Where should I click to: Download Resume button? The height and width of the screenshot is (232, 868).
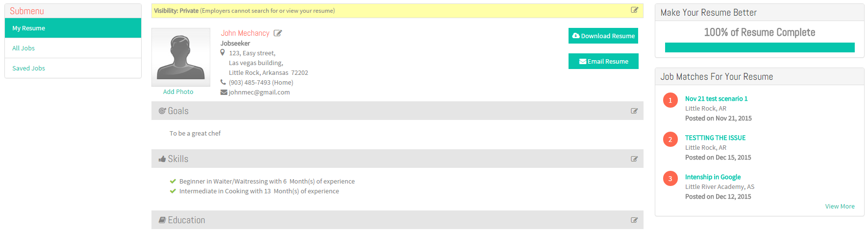(x=603, y=36)
